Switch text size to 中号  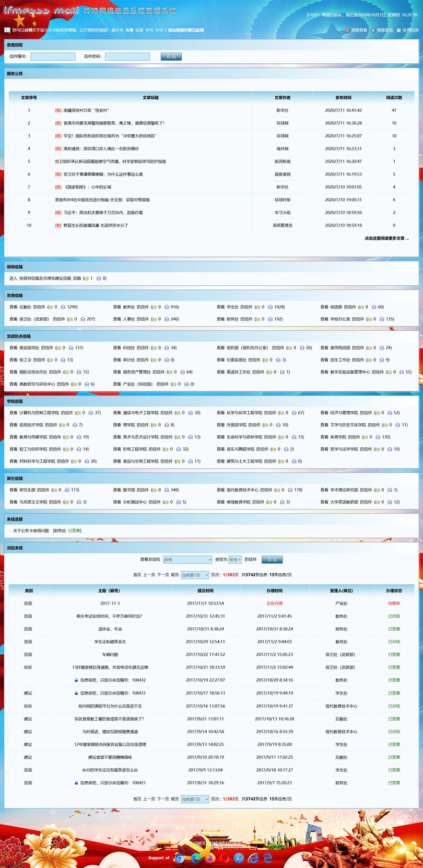tap(149, 30)
